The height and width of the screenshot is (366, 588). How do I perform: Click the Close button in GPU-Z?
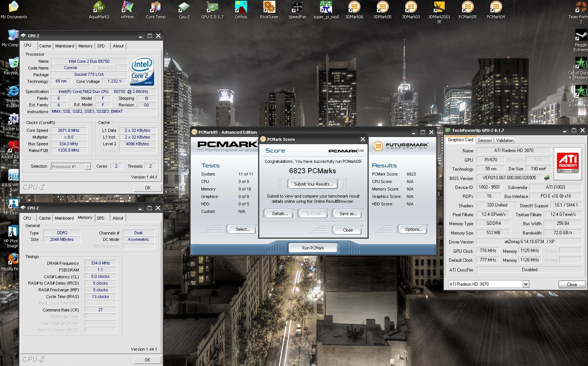(x=572, y=285)
